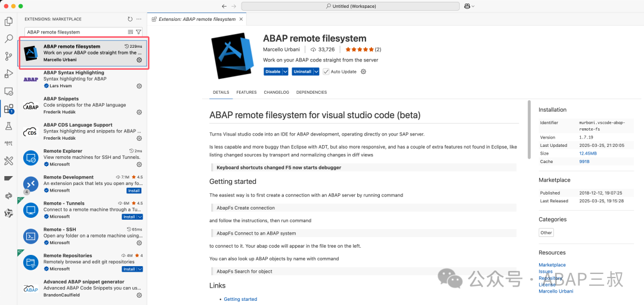Open the 12.45MB size link
The width and height of the screenshot is (644, 305).
click(588, 153)
